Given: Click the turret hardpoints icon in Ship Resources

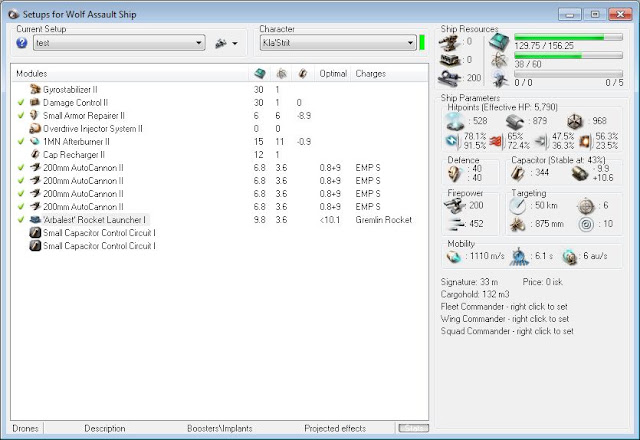Looking at the screenshot, I should point(449,42).
